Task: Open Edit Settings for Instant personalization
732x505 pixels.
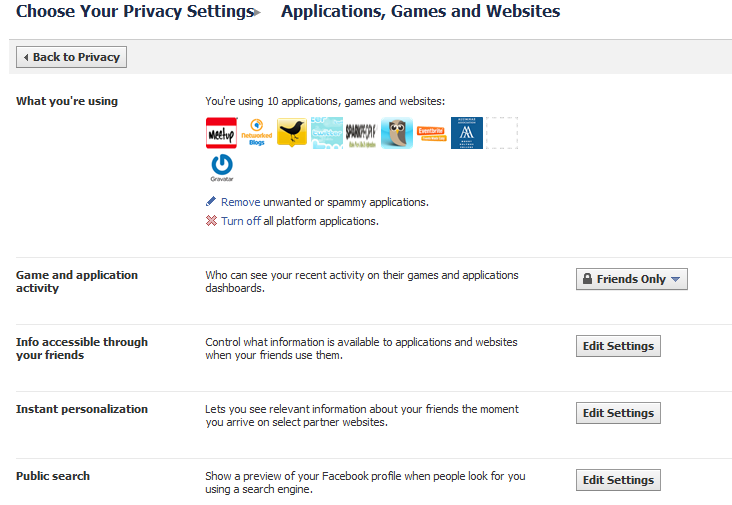Action: pyautogui.click(x=618, y=413)
